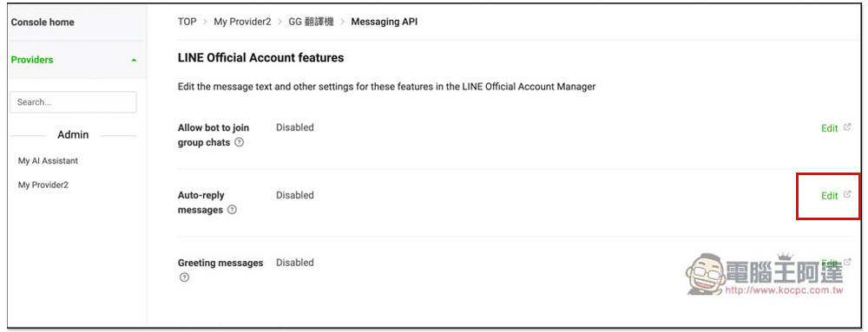Image resolution: width=868 pixels, height=332 pixels.
Task: Edit Auto-reply messages setting
Action: point(829,196)
